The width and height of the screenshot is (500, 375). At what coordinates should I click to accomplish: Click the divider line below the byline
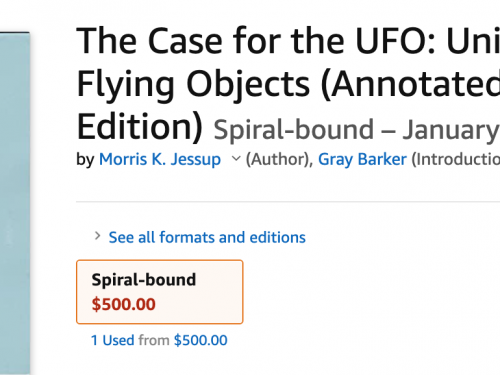point(288,202)
